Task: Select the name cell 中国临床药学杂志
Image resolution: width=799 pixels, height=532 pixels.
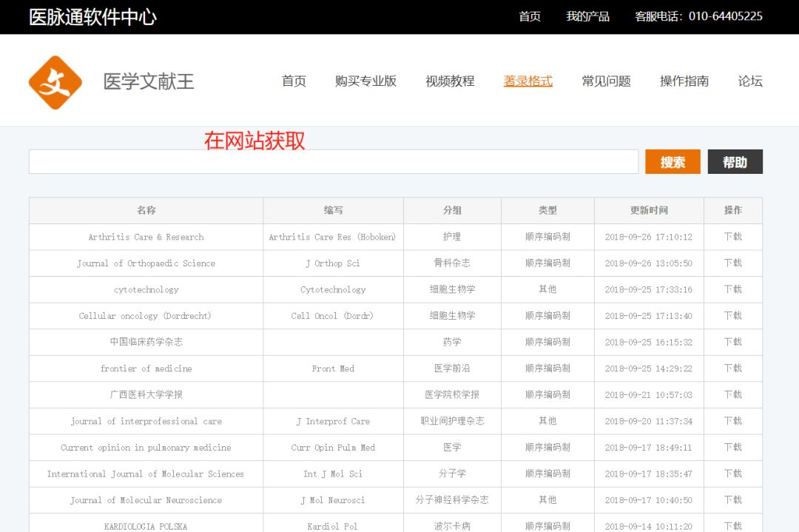Action: coord(146,342)
